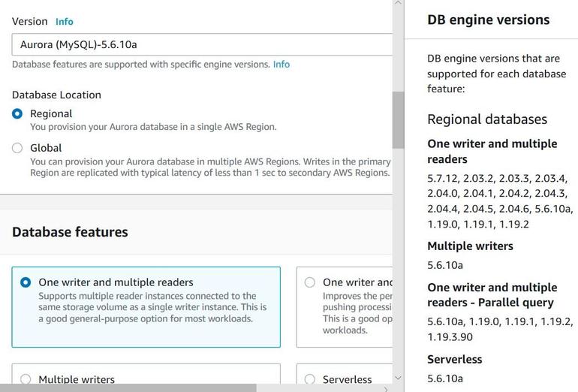Click the Serverless heading in help panel
The height and width of the screenshot is (392, 578).
click(454, 359)
